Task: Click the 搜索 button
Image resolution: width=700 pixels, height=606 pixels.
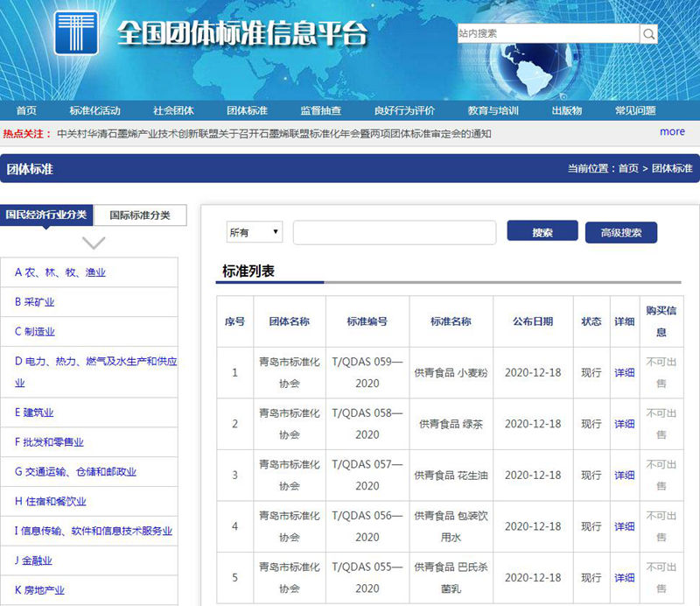Action: point(542,232)
